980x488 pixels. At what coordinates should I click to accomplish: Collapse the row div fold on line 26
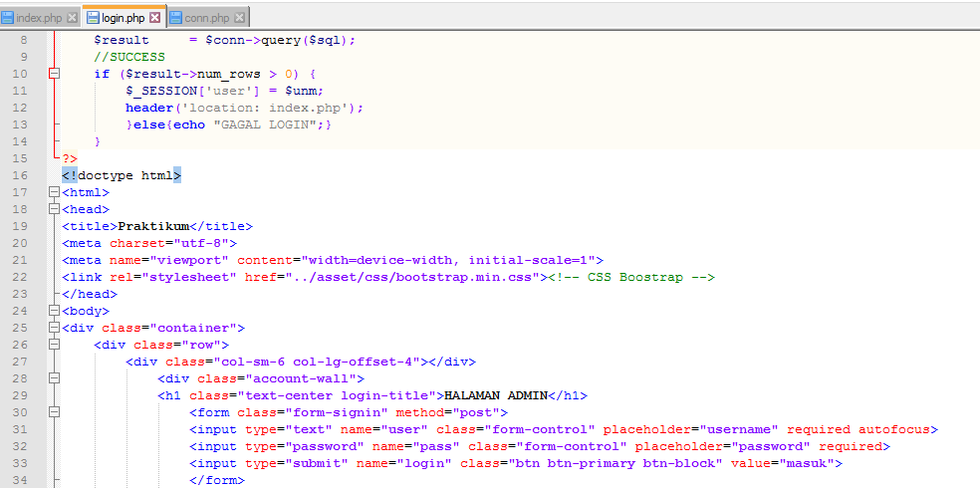(x=55, y=344)
